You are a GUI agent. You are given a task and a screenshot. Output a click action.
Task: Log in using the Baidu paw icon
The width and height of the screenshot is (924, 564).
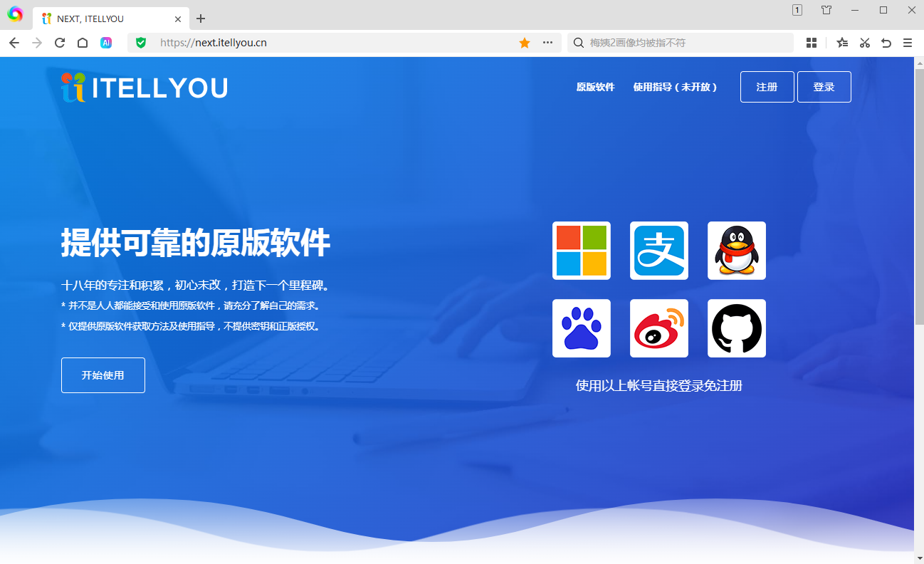pos(582,328)
